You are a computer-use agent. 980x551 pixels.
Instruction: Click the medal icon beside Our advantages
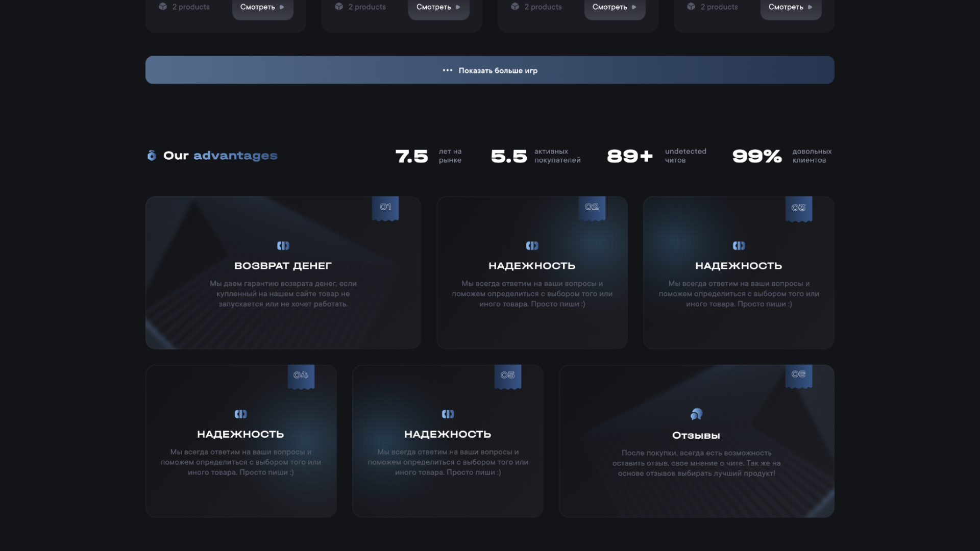152,156
